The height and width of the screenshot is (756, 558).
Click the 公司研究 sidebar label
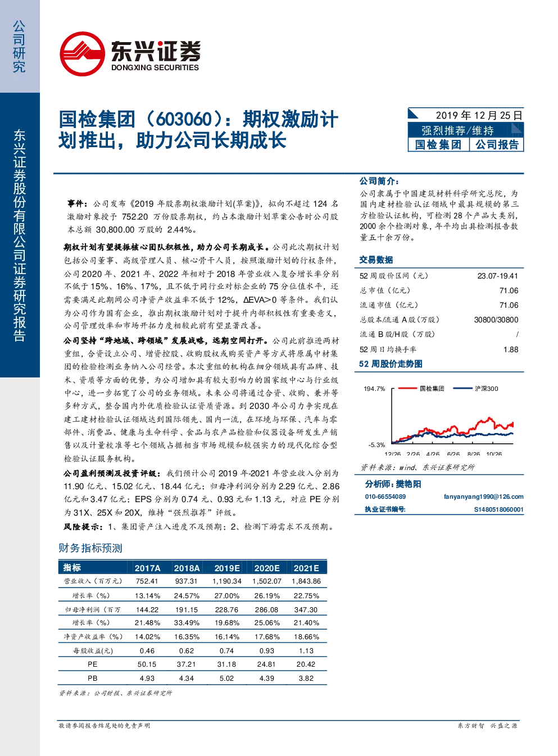pos(19,47)
